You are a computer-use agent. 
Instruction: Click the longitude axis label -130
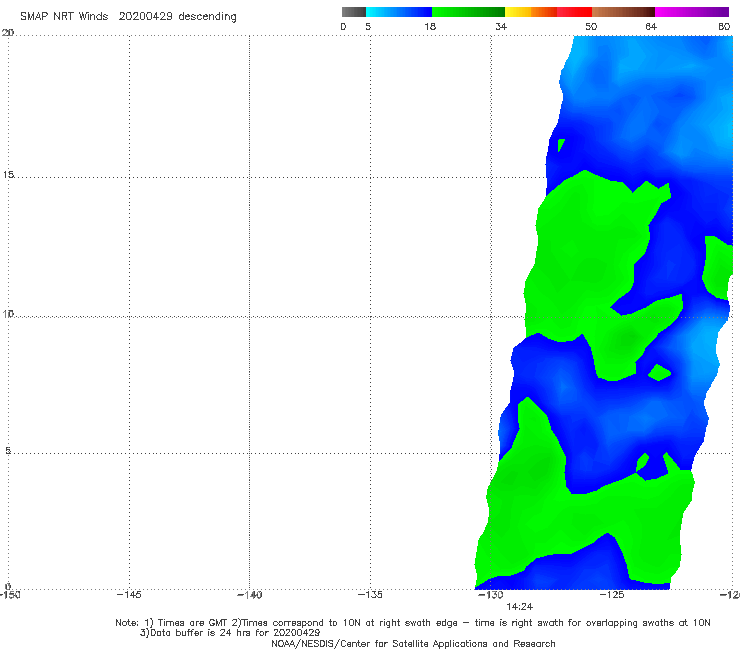point(491,595)
